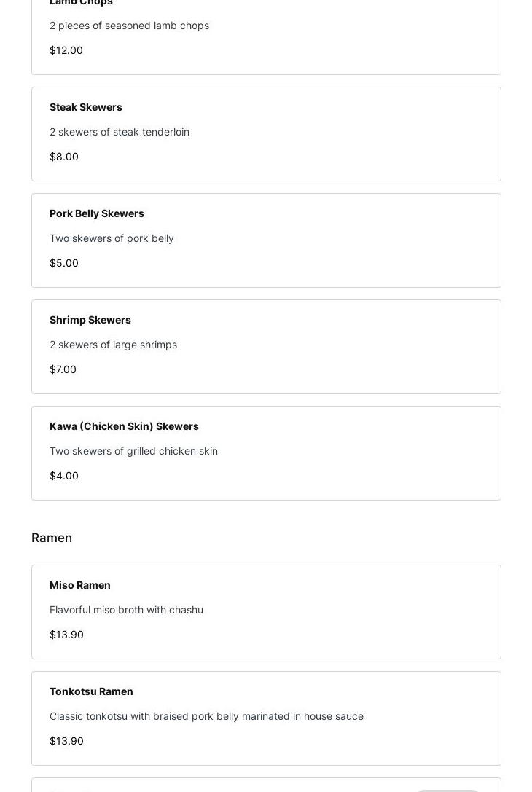Click the Tonkotsu Ramen description text
Image resolution: width=532 pixels, height=792 pixels.
207,716
